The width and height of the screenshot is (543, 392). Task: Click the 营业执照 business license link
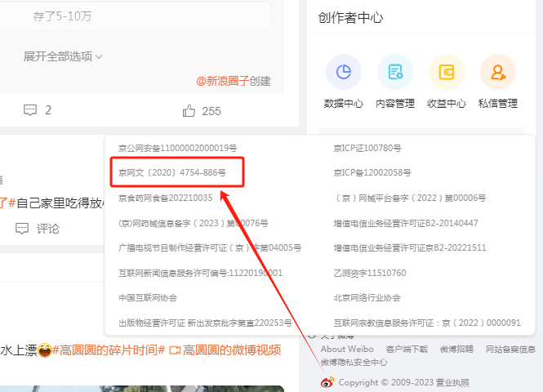[452, 383]
